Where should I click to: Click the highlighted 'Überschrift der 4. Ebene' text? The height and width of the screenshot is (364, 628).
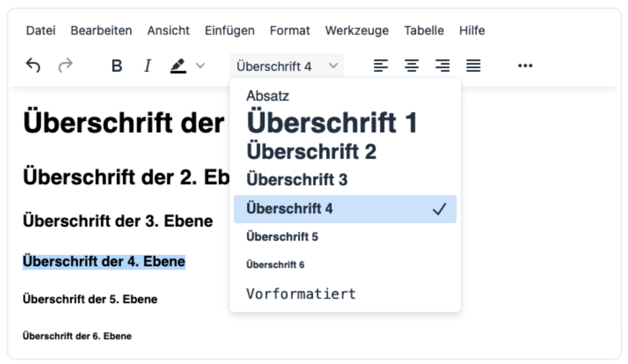click(104, 261)
